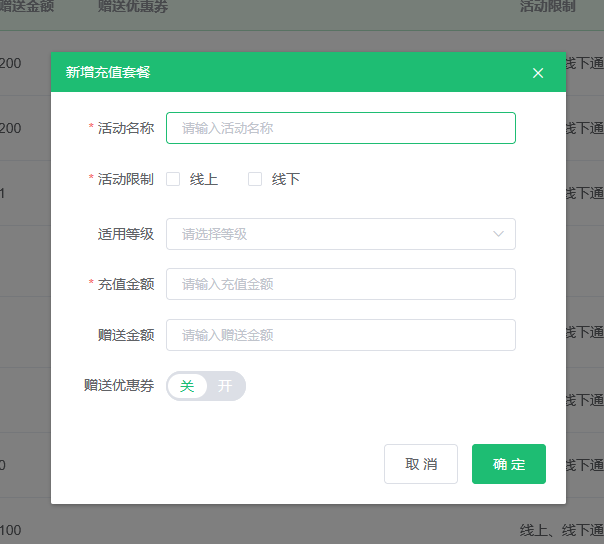Focus the 赠送金额 input field

point(340,335)
